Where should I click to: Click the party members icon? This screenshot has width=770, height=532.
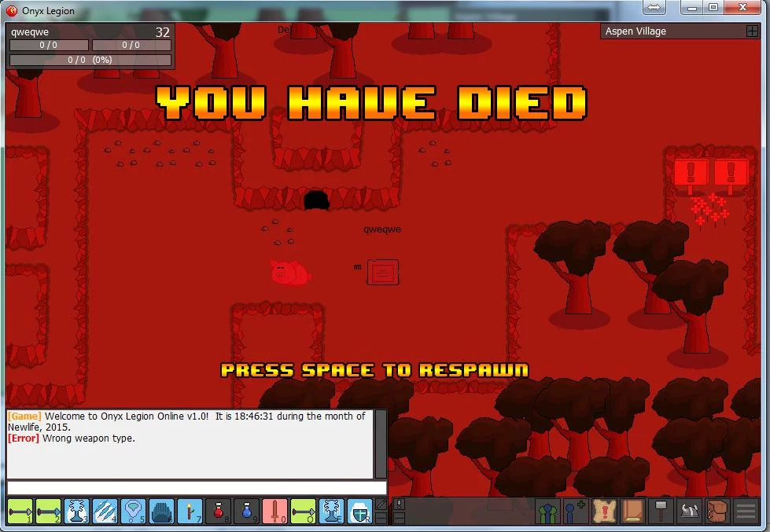548,511
